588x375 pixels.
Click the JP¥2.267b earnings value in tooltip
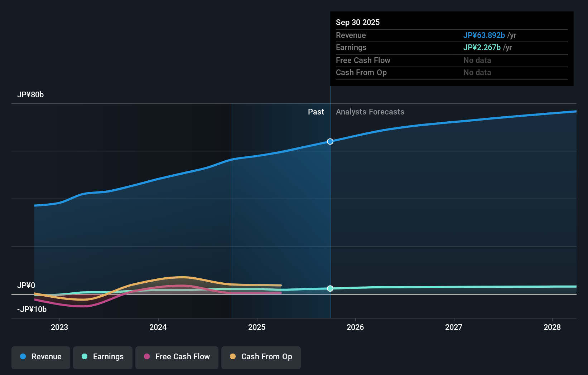(x=482, y=47)
